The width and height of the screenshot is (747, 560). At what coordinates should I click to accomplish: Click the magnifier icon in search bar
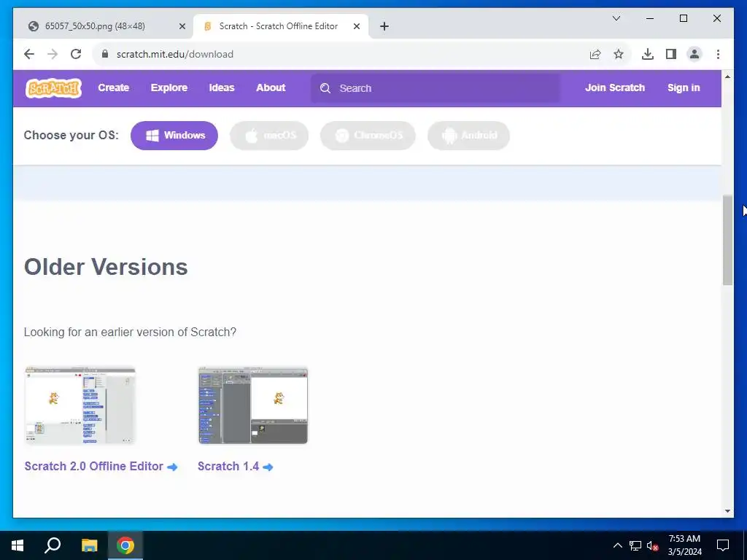325,88
